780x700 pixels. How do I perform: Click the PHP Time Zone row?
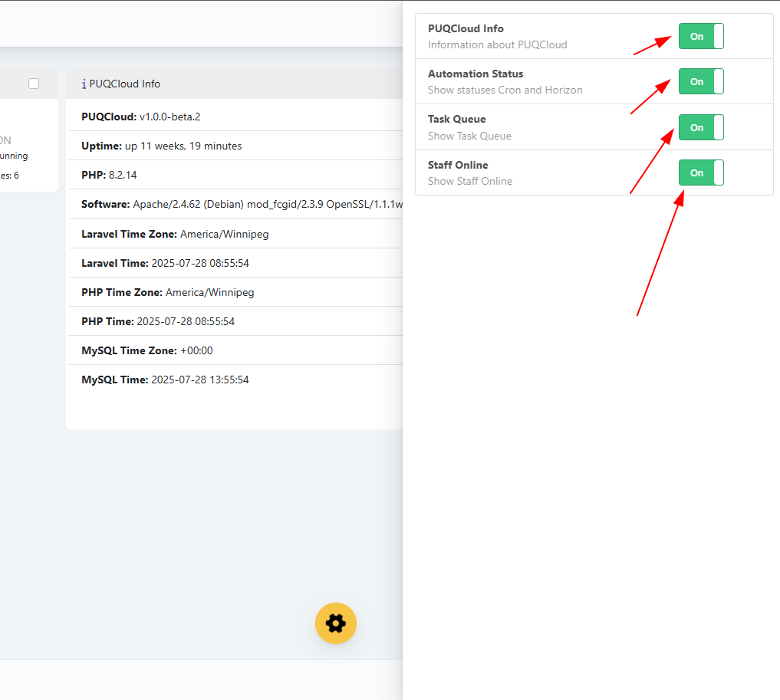click(x=235, y=292)
